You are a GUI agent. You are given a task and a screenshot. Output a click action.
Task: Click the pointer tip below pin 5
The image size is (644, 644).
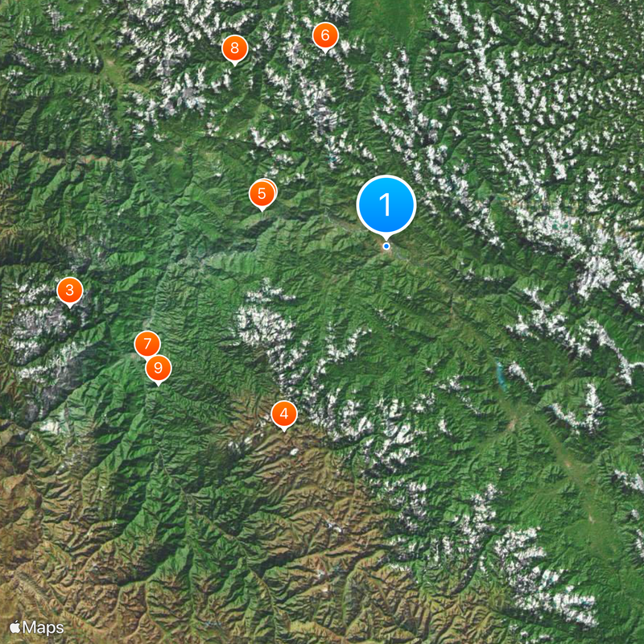click(262, 210)
